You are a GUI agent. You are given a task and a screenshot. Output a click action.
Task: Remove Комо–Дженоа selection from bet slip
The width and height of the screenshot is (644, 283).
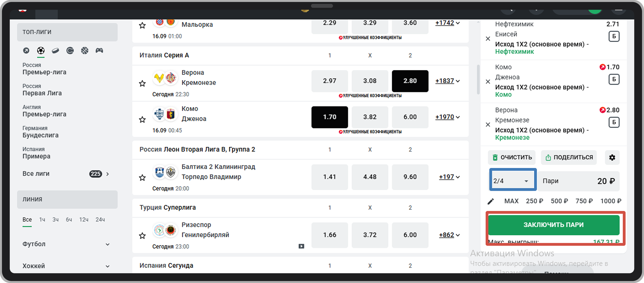pyautogui.click(x=488, y=81)
